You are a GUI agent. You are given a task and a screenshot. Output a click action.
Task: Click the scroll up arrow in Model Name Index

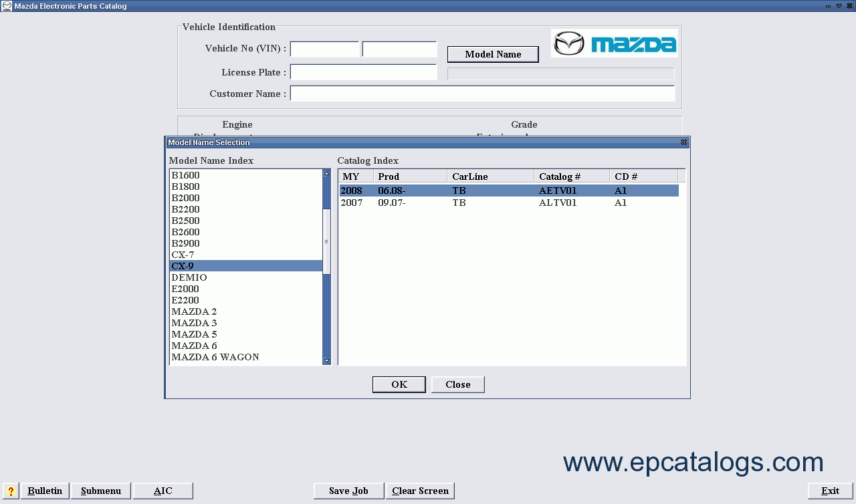pos(326,174)
